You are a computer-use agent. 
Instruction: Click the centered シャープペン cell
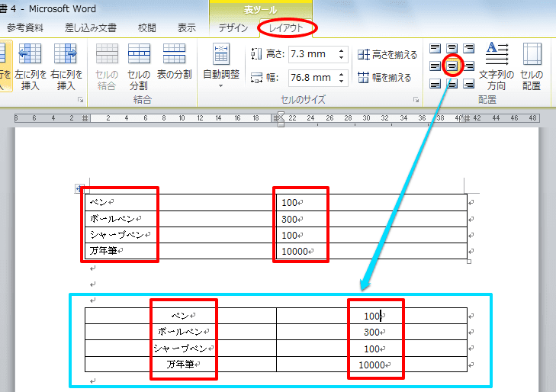181,348
